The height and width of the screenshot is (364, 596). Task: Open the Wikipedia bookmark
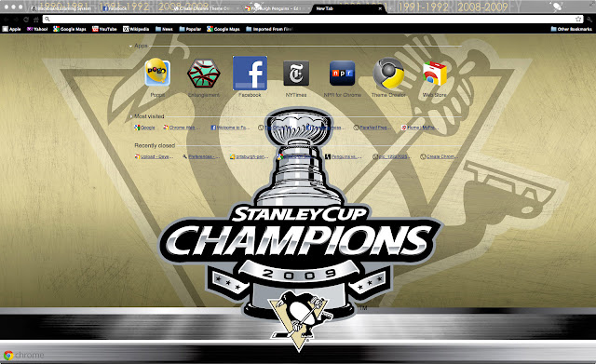[136, 29]
